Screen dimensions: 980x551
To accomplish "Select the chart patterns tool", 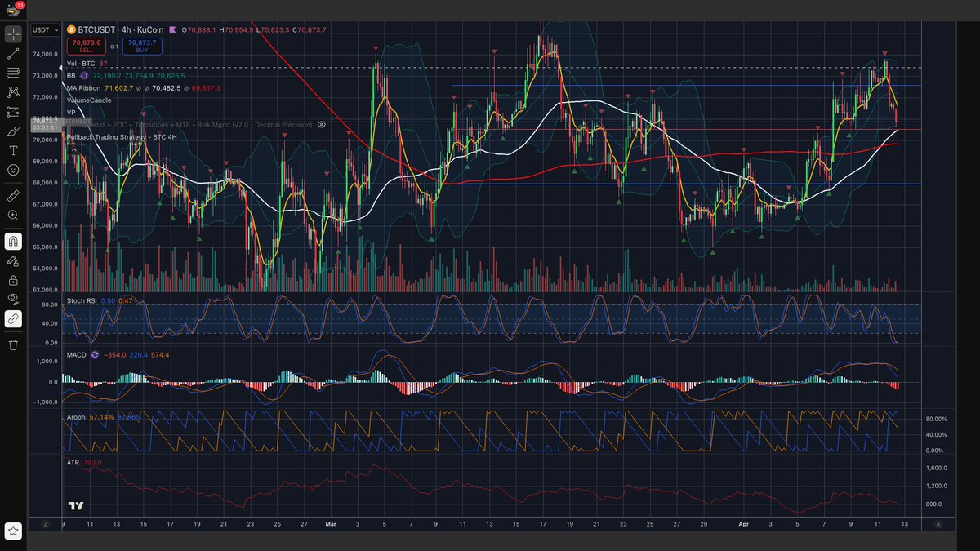I will [x=13, y=92].
